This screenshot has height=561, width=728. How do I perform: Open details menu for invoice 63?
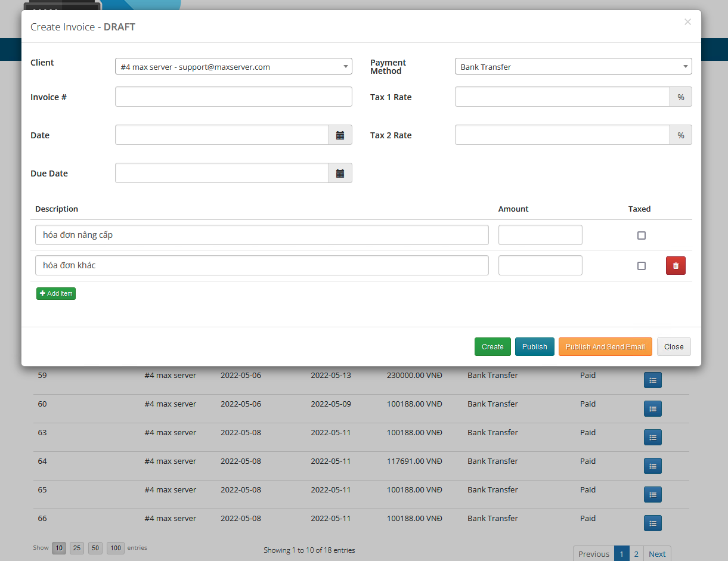(x=652, y=438)
